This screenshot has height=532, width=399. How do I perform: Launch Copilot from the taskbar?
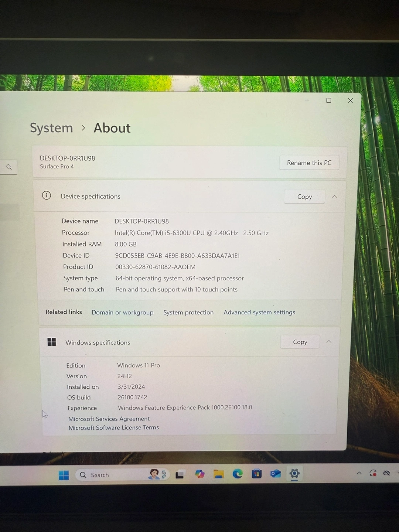point(200,474)
